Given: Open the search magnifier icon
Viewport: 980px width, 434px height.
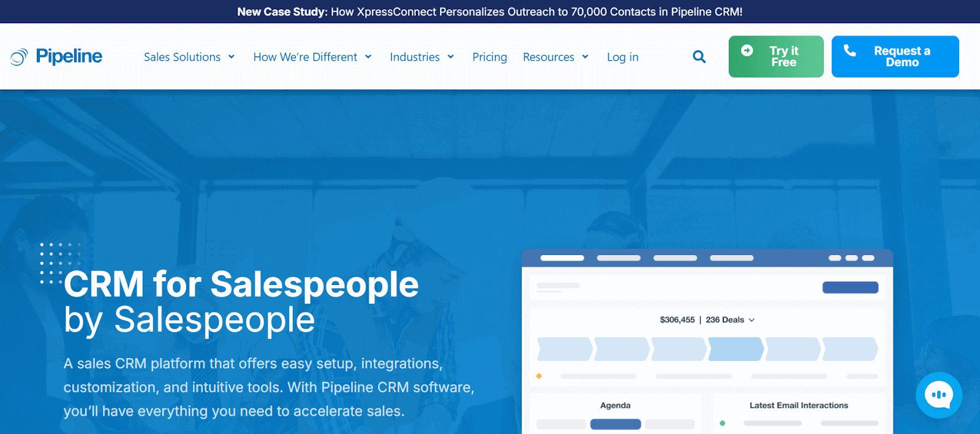Looking at the screenshot, I should click(x=699, y=57).
